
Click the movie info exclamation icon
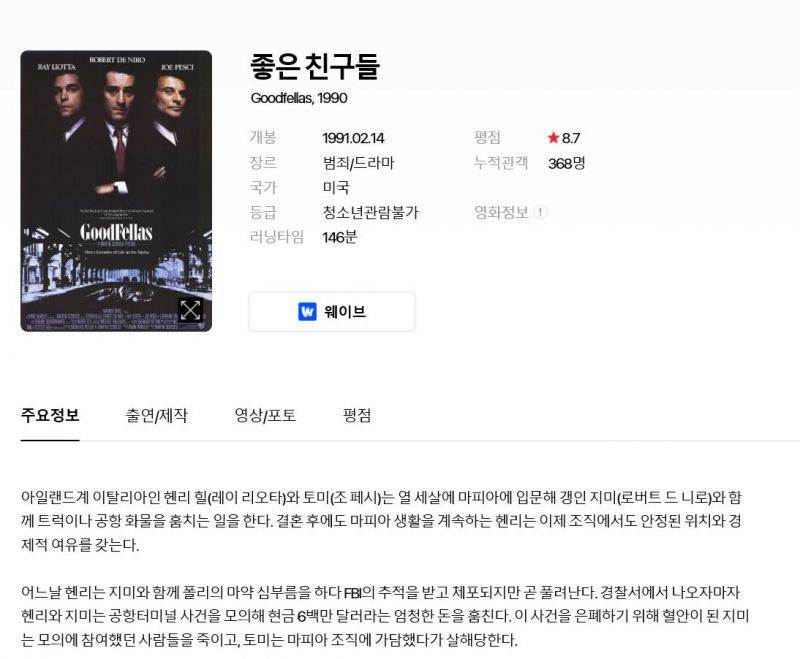540,212
